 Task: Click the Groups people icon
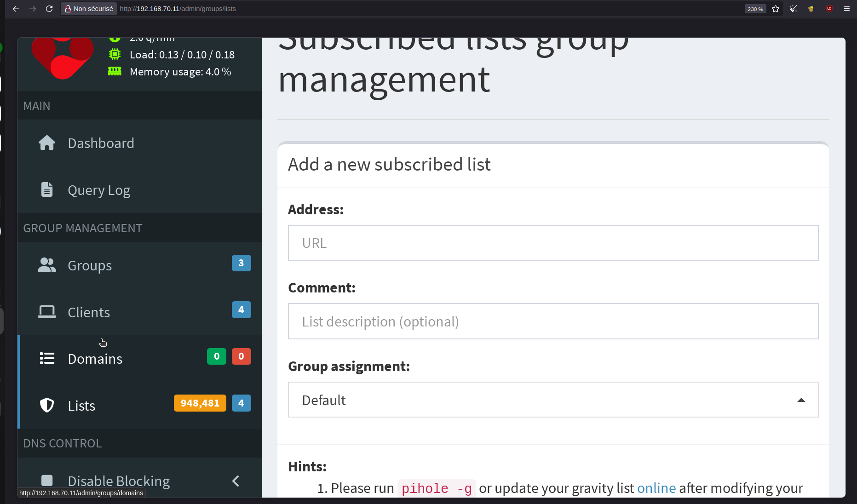47,265
